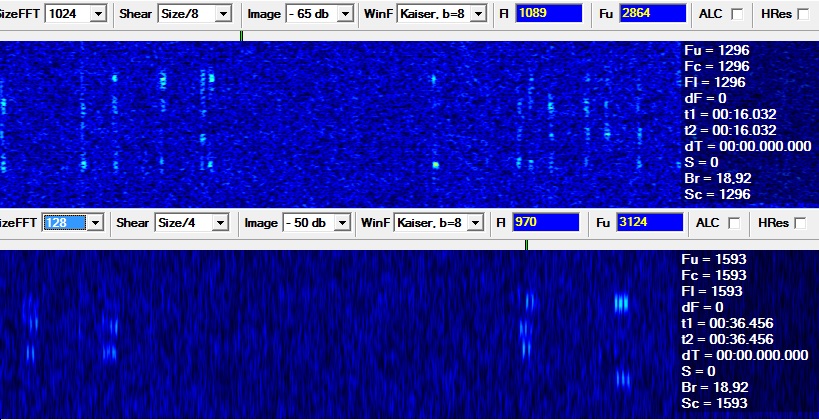819x420 pixels.
Task: Click the lower readout 'dT = 00:00.000.000'
Action: coord(745,356)
